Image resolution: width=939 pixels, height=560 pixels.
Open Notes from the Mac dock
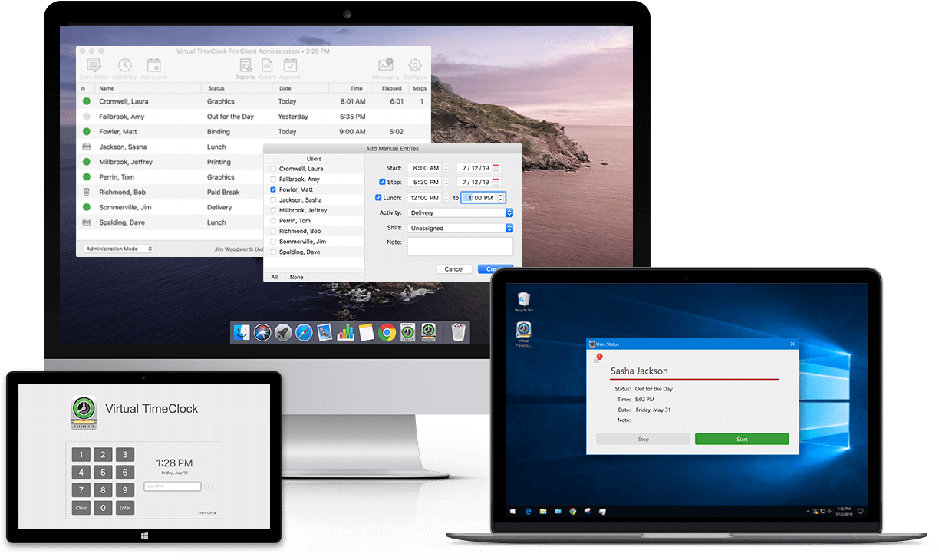(x=366, y=332)
